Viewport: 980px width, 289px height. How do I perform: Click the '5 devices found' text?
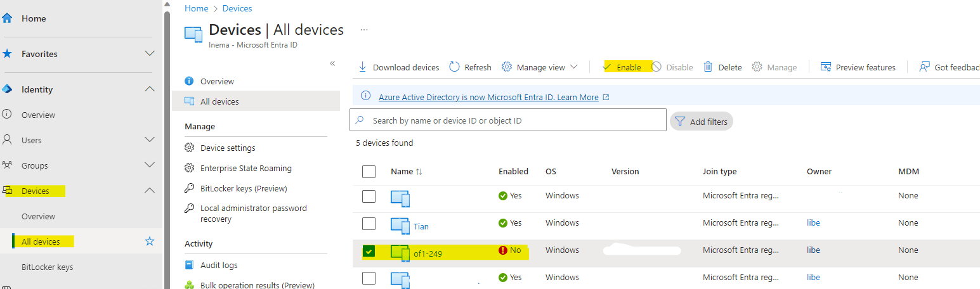[x=384, y=143]
